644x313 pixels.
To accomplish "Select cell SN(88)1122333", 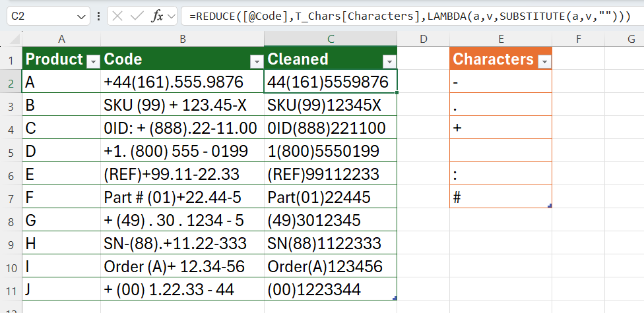I will [x=331, y=243].
